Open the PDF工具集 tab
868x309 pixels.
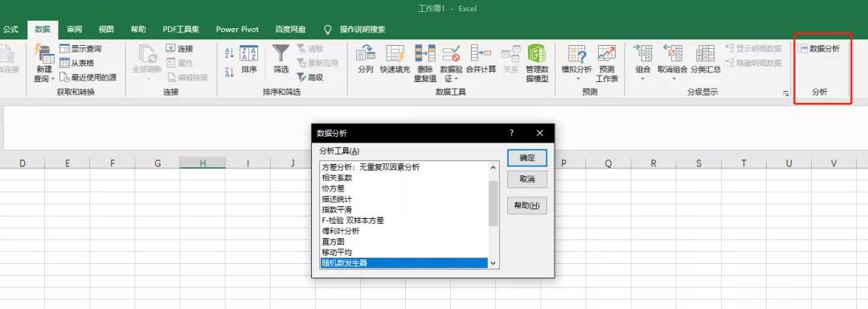(x=181, y=29)
